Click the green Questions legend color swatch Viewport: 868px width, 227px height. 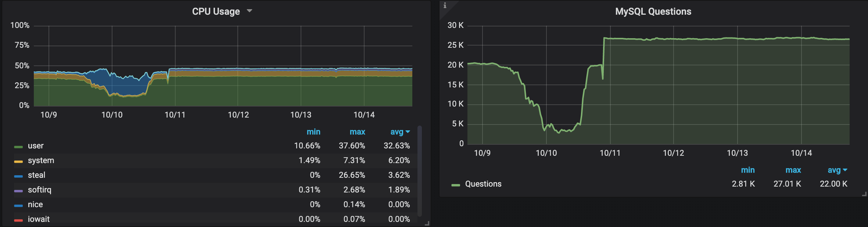(x=456, y=185)
